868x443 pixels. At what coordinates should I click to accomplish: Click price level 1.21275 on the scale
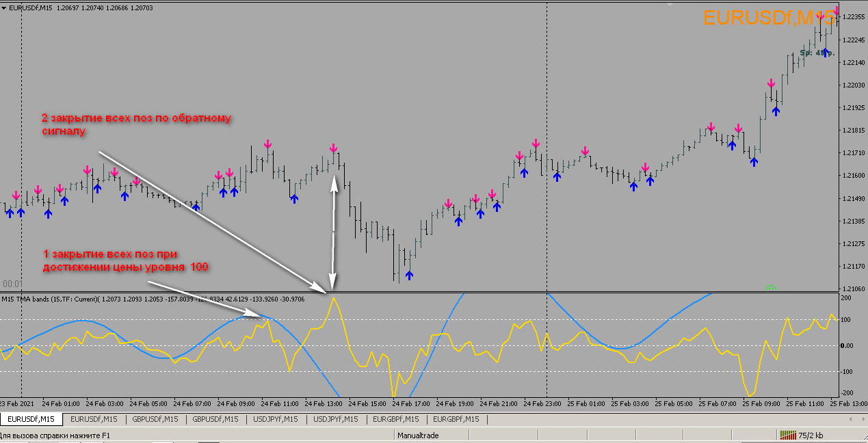854,243
